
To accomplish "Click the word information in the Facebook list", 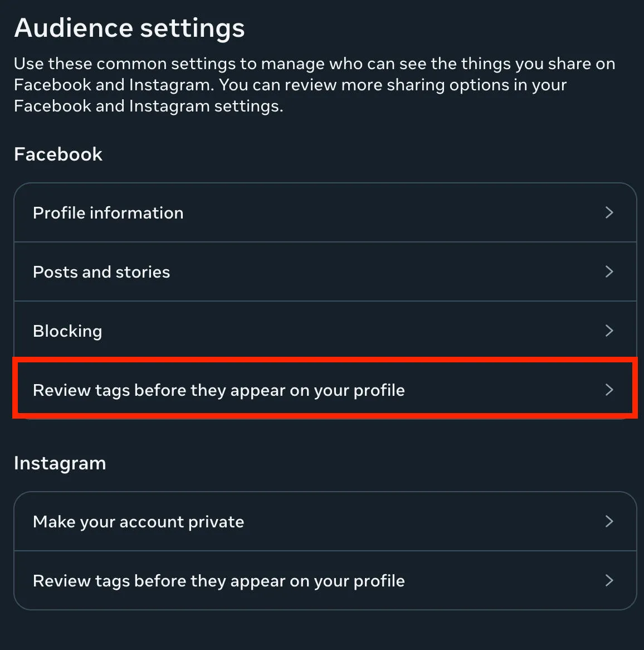I will coord(136,213).
